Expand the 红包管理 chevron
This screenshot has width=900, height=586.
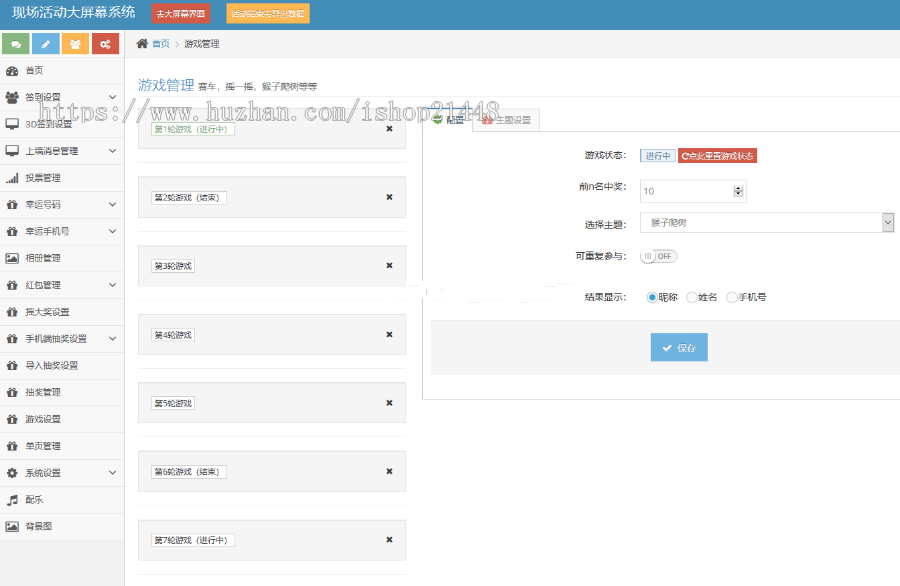[x=112, y=285]
